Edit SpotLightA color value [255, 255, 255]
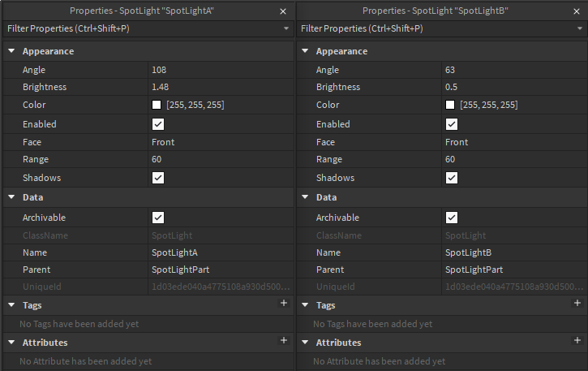This screenshot has width=588, height=371. 195,105
